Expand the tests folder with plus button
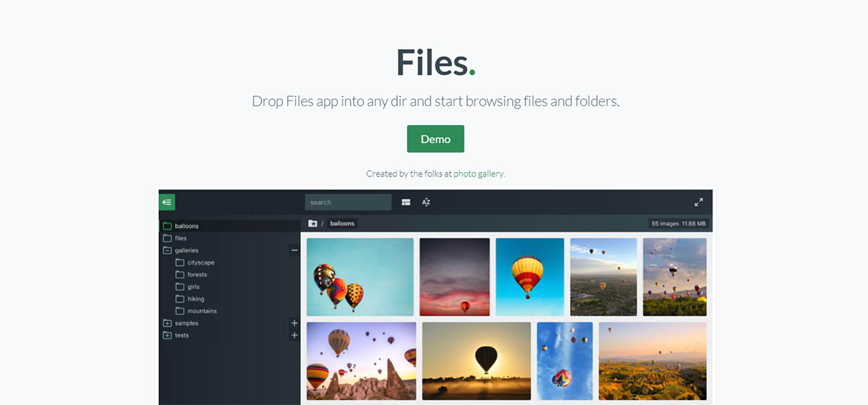 tap(294, 336)
